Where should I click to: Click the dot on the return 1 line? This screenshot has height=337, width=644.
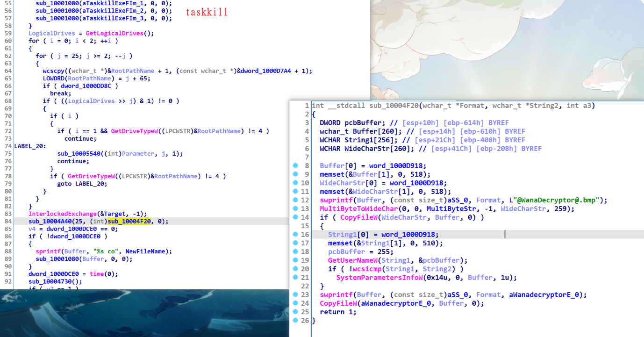[295, 312]
